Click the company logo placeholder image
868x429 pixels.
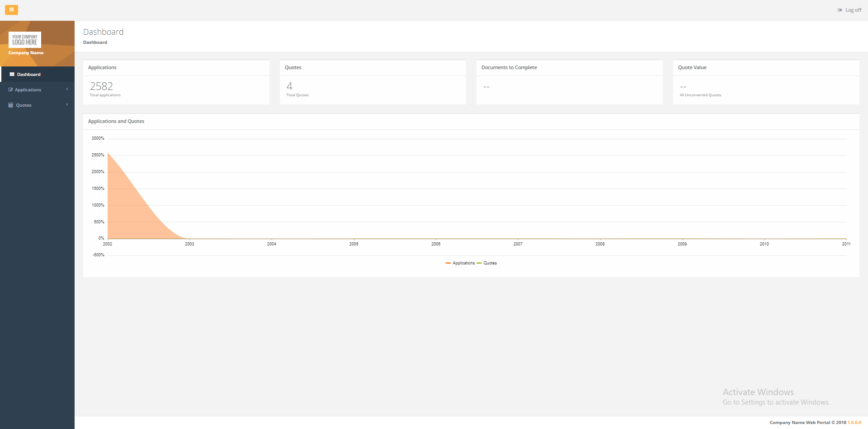[x=25, y=40]
